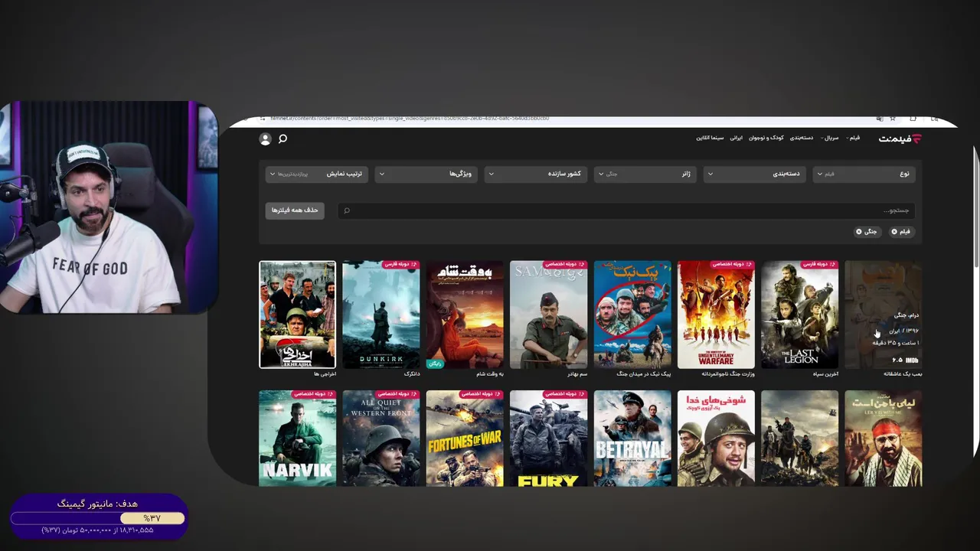
Task: Open the ژانر genre dropdown
Action: point(645,174)
